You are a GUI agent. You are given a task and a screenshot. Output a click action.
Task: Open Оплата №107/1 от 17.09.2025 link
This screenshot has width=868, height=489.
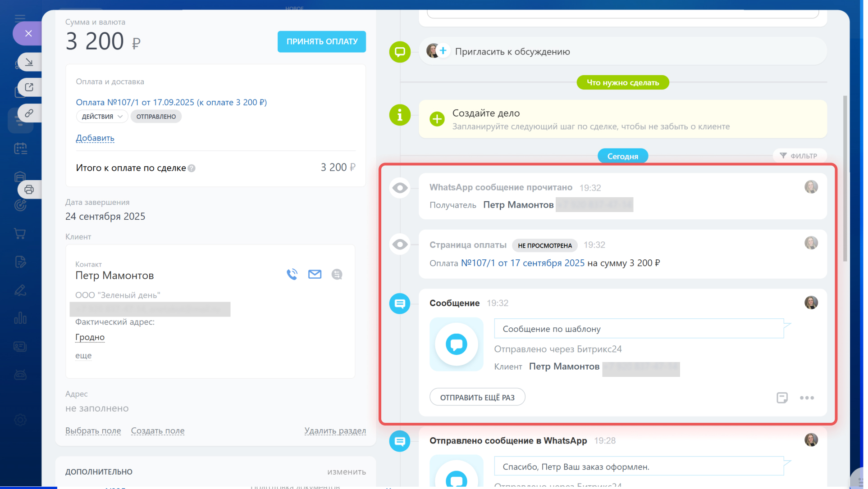tap(171, 102)
